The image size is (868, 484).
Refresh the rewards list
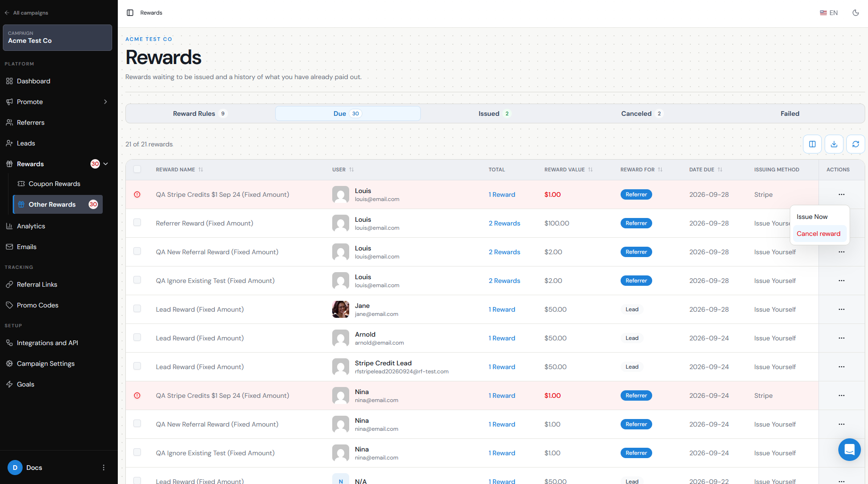pyautogui.click(x=856, y=144)
